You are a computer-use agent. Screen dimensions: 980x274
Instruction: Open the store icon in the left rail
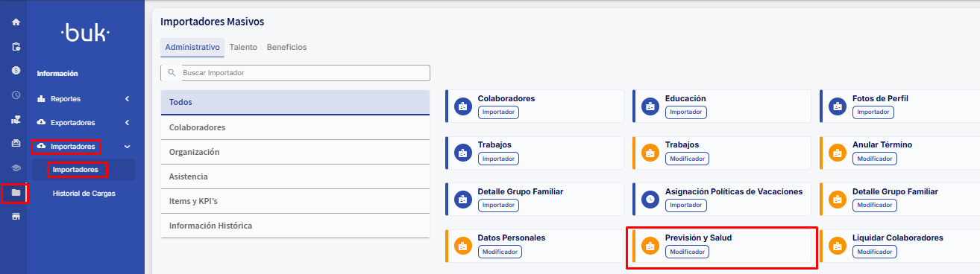(x=16, y=217)
